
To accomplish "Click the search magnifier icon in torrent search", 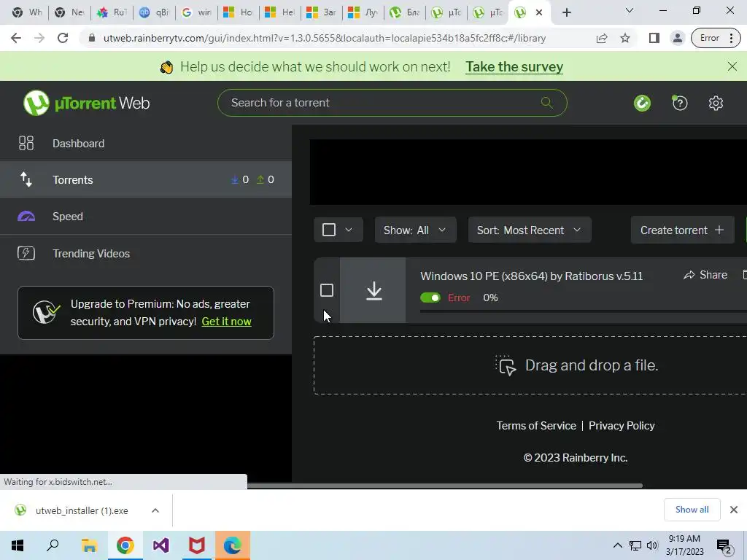I will (x=546, y=102).
